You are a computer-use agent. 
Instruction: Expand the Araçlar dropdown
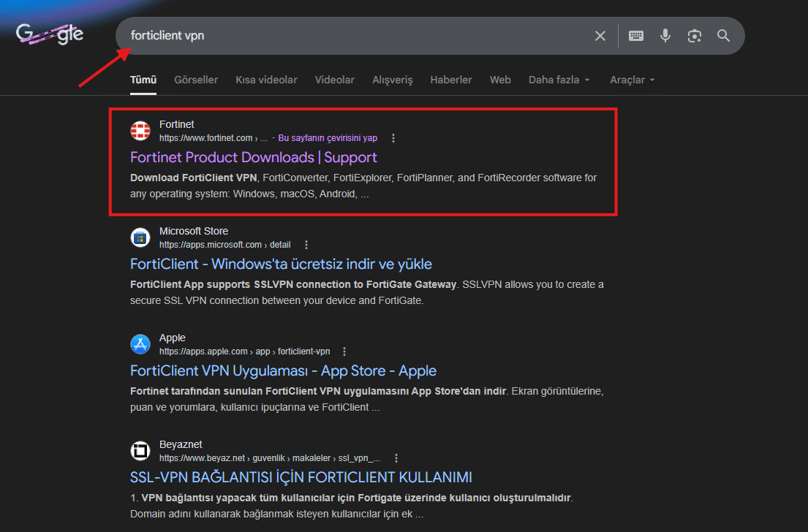[633, 80]
